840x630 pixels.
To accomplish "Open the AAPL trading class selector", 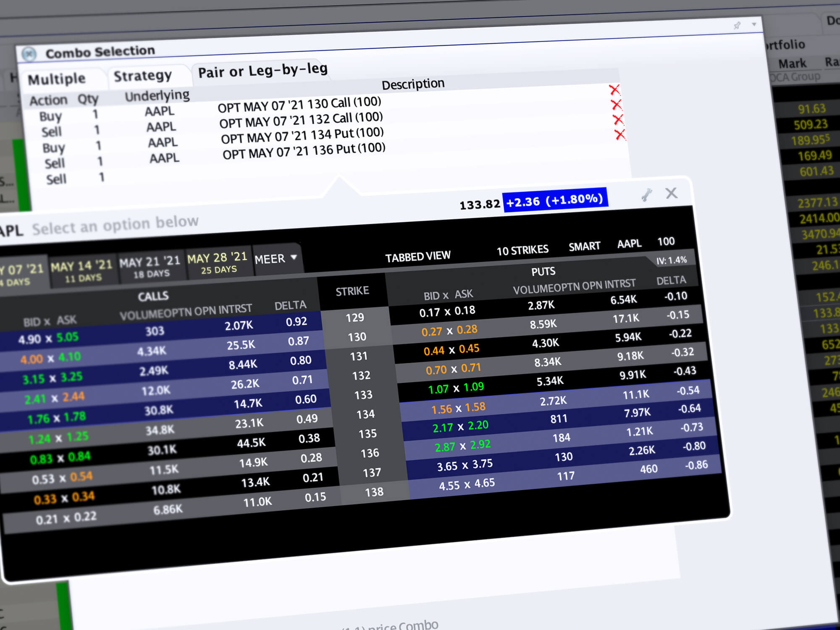I will (x=629, y=244).
